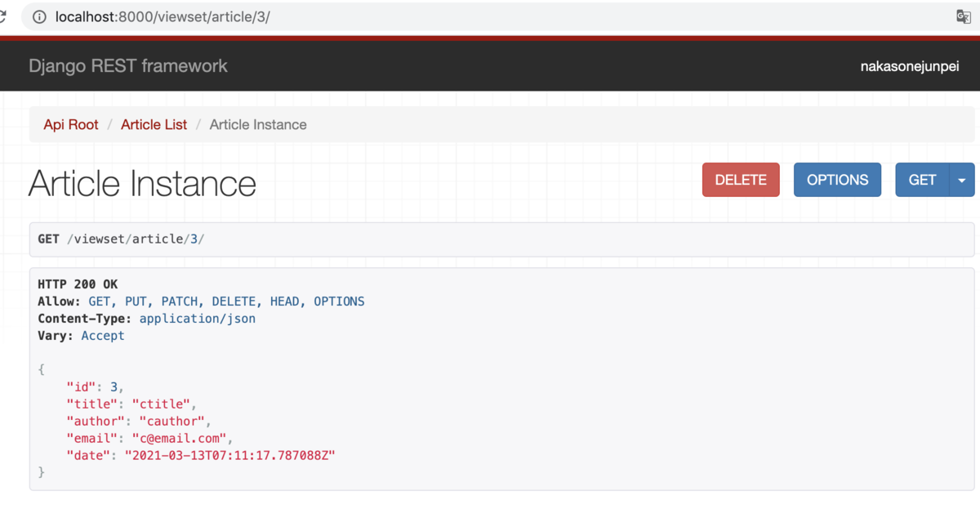Click the browser reload icon
Viewport: 980px width, 509px height.
pyautogui.click(x=2, y=16)
